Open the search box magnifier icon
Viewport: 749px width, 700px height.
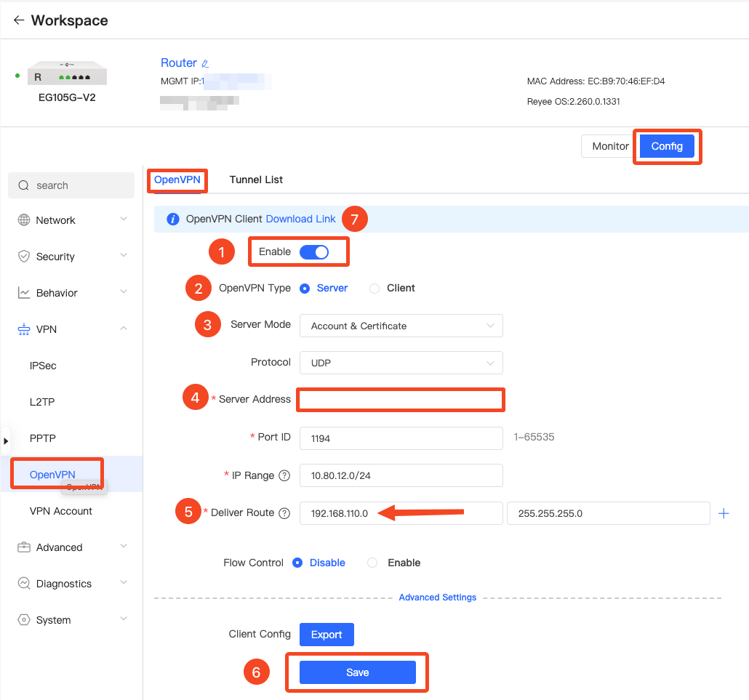23,185
